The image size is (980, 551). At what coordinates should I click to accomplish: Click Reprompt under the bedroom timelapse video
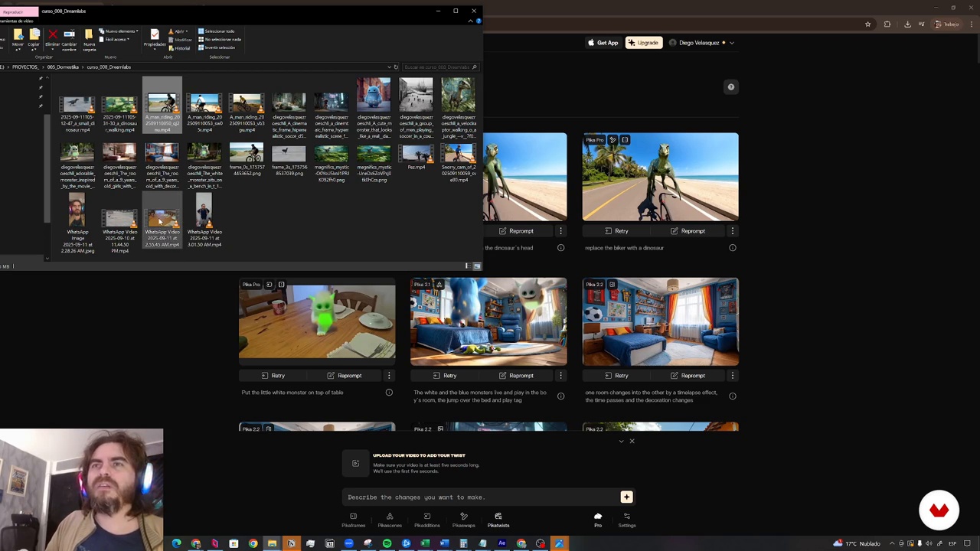click(x=688, y=376)
